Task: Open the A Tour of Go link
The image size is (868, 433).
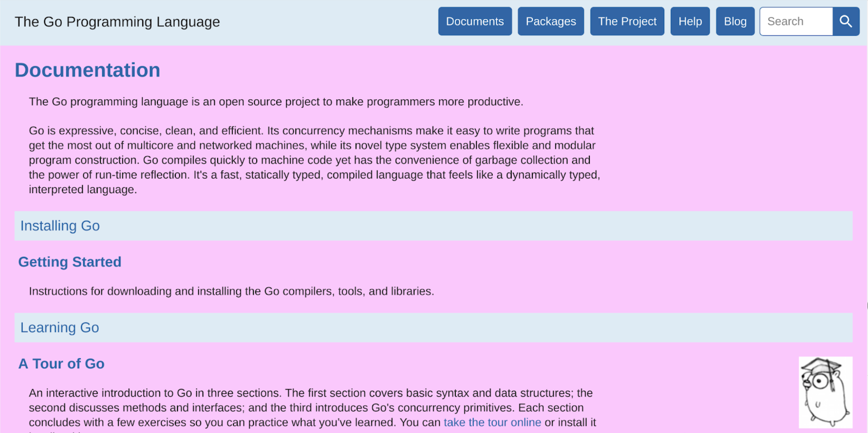Action: click(x=61, y=364)
